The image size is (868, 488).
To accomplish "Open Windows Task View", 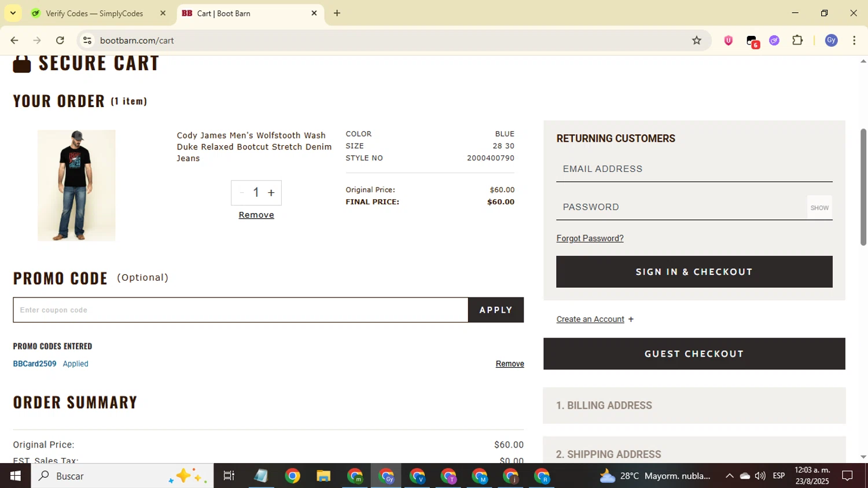I will 229,476.
